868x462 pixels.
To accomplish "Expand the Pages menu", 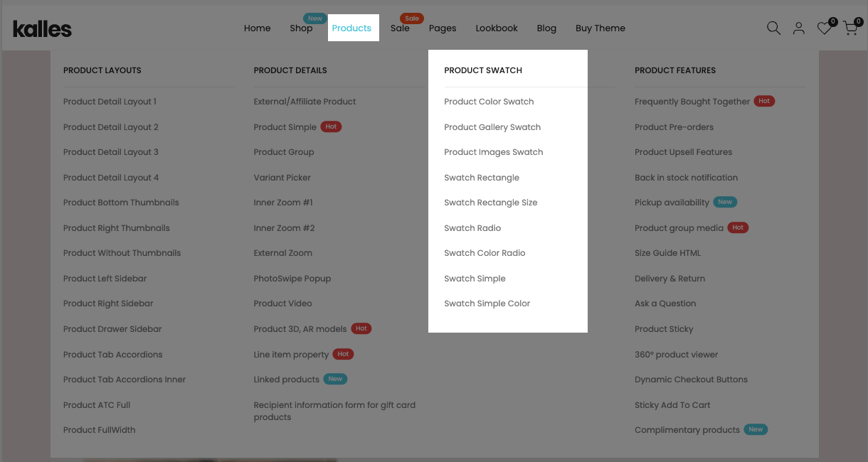I will coord(443,28).
